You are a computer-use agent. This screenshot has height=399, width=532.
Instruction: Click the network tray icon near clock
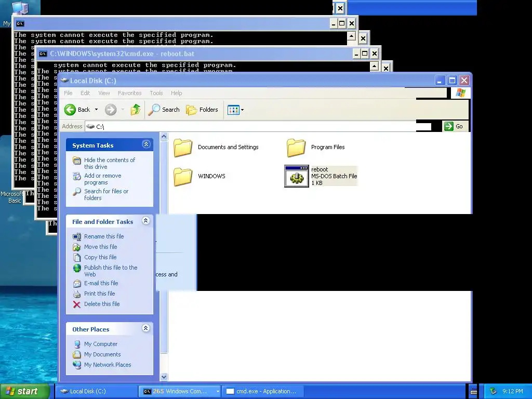tap(494, 392)
